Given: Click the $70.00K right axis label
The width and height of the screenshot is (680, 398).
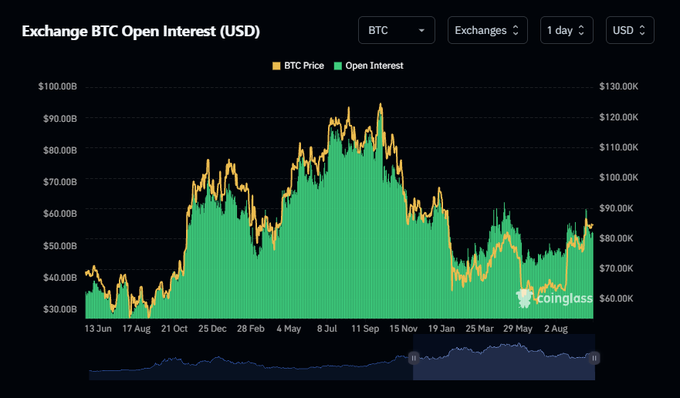Looking at the screenshot, I should coord(616,268).
